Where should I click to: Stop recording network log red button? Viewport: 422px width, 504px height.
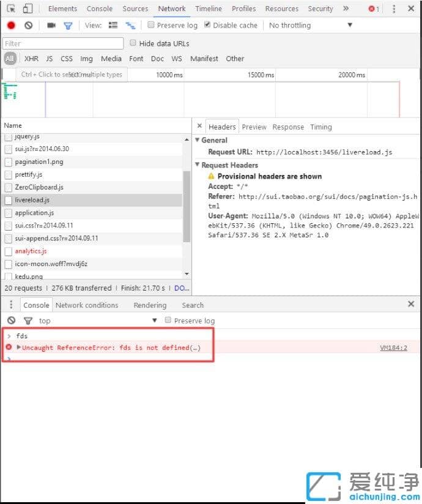click(11, 25)
